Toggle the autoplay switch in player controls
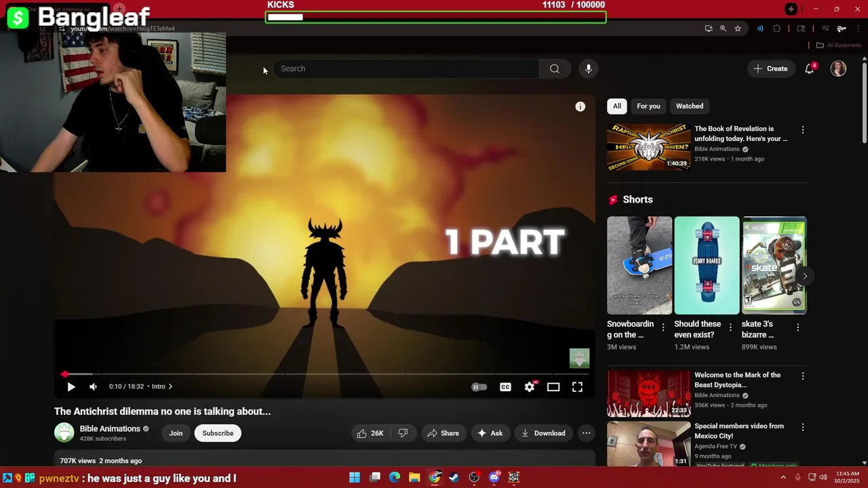This screenshot has height=488, width=868. [x=479, y=387]
